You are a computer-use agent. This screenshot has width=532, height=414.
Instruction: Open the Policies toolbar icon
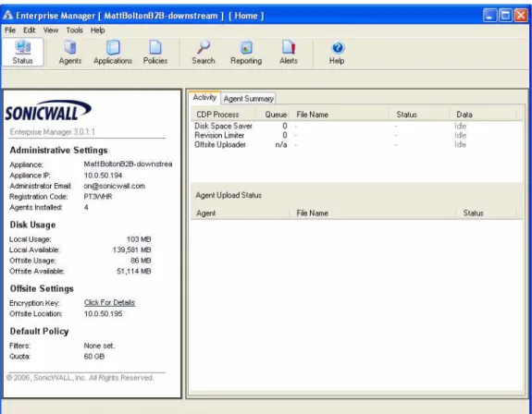pos(155,52)
